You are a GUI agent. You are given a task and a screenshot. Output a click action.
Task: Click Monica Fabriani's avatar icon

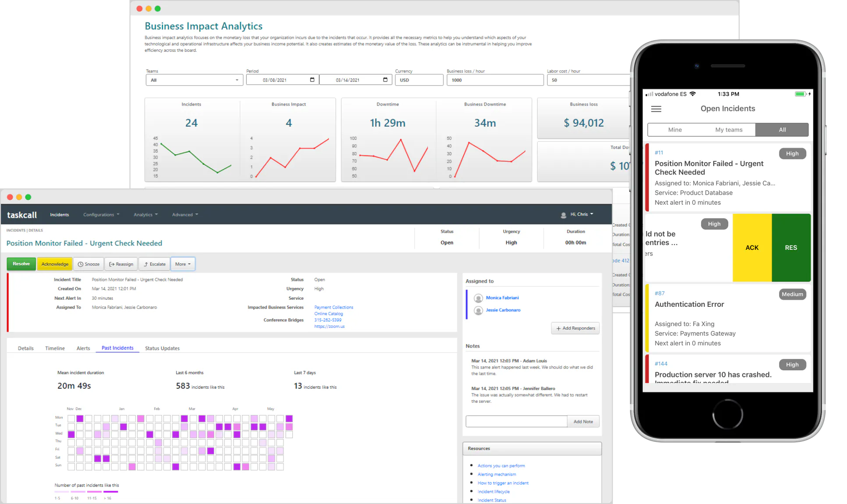tap(478, 298)
